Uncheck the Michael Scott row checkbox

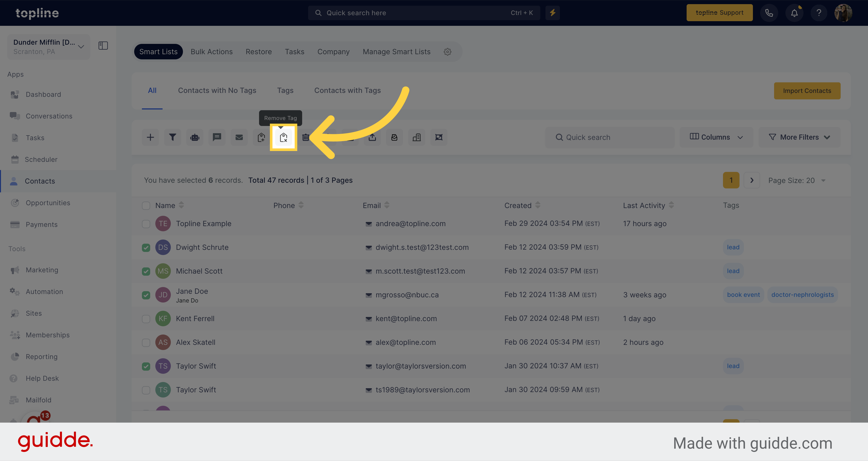(x=146, y=272)
